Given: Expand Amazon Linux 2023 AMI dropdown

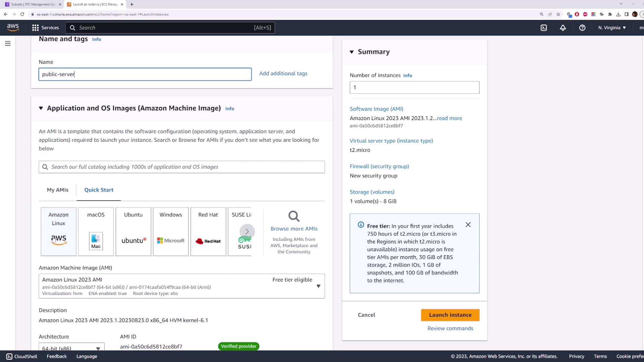Looking at the screenshot, I should tap(318, 286).
